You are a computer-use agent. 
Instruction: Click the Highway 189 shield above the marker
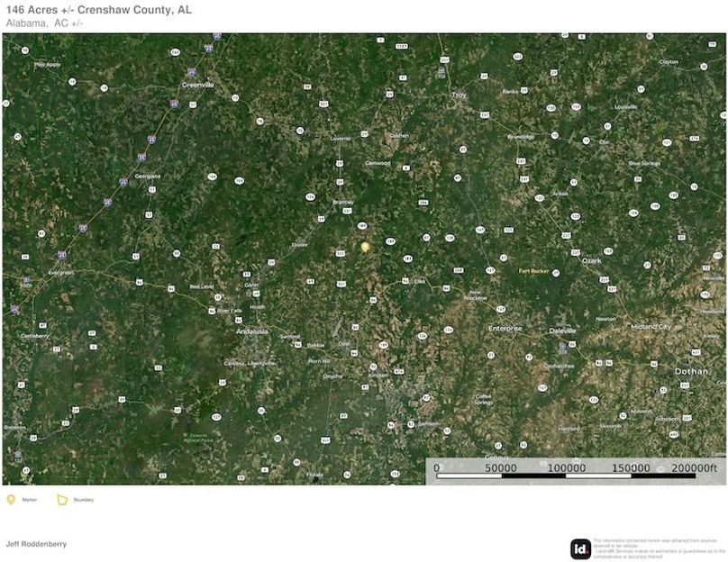361,225
